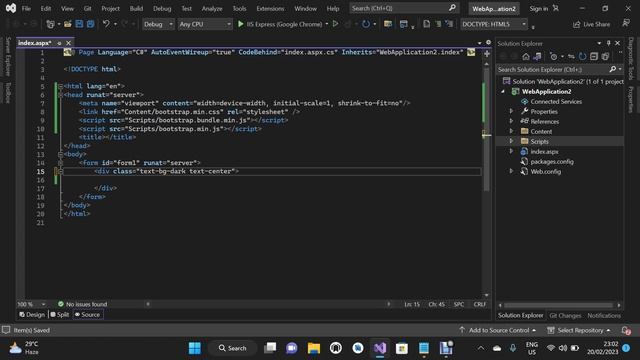Expand the index.aspx node
This screenshot has height=360, width=640.
pyautogui.click(x=511, y=151)
